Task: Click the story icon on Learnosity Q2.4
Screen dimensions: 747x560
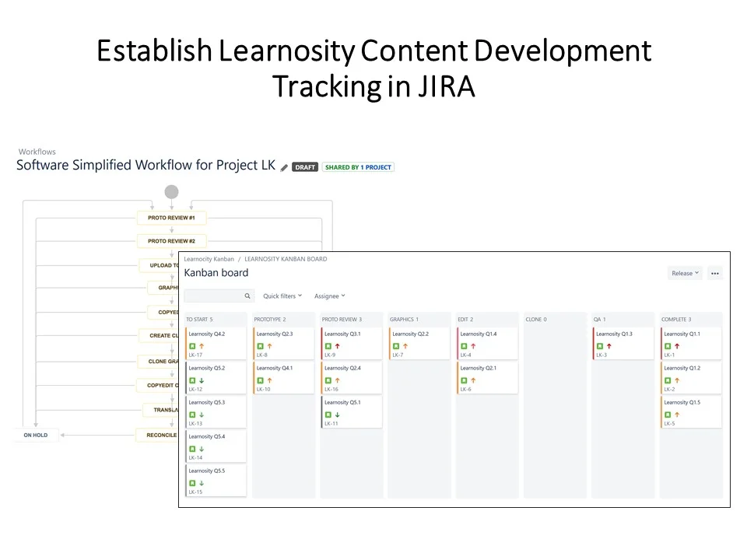Action: coord(328,380)
